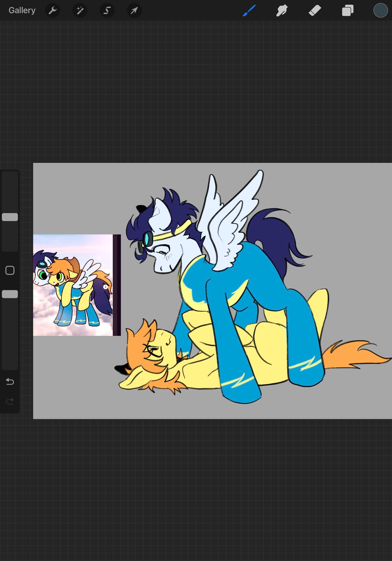
Task: Open the active color picker
Action: pyautogui.click(x=380, y=11)
